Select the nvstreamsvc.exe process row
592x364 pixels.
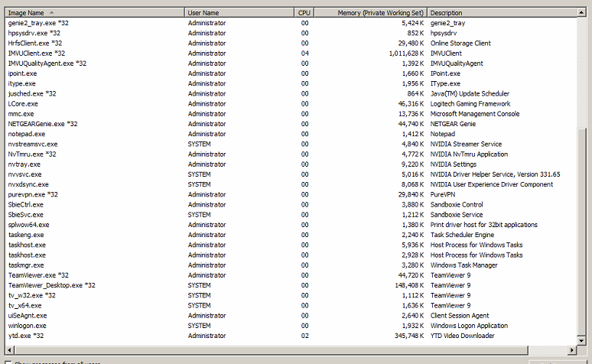pyautogui.click(x=291, y=145)
